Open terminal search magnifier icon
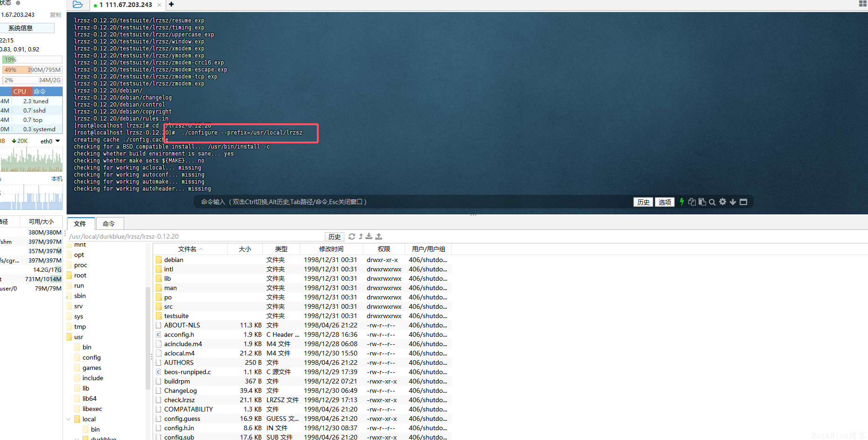This screenshot has width=868, height=440. (712, 202)
